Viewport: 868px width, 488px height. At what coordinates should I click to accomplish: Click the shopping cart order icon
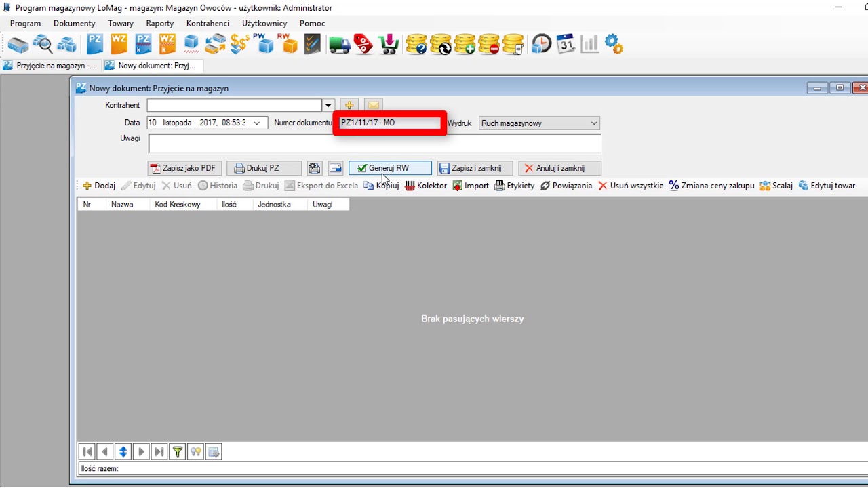click(389, 45)
